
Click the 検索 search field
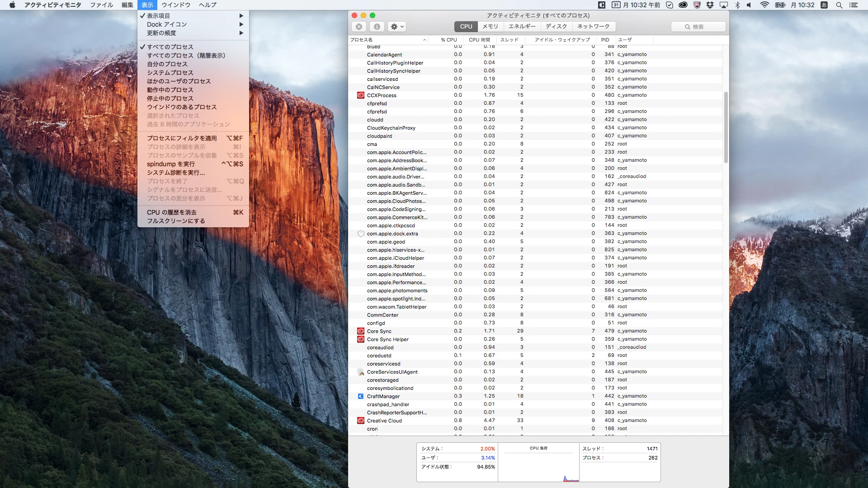tap(698, 27)
